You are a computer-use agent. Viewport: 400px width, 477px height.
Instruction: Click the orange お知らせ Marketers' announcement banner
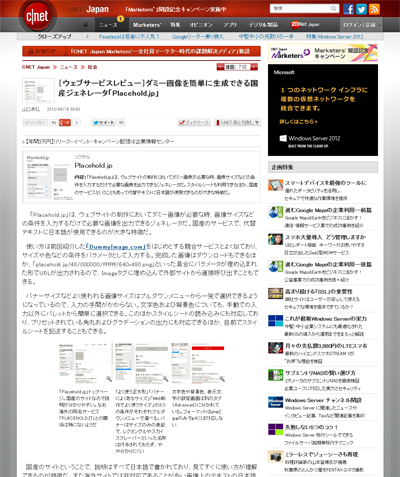[x=141, y=51]
